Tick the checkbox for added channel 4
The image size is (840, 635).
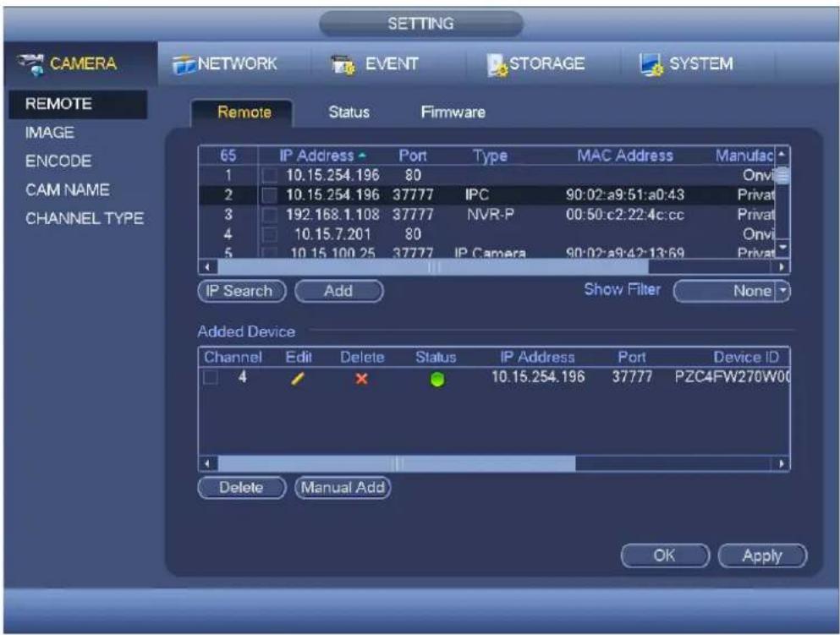click(x=210, y=377)
